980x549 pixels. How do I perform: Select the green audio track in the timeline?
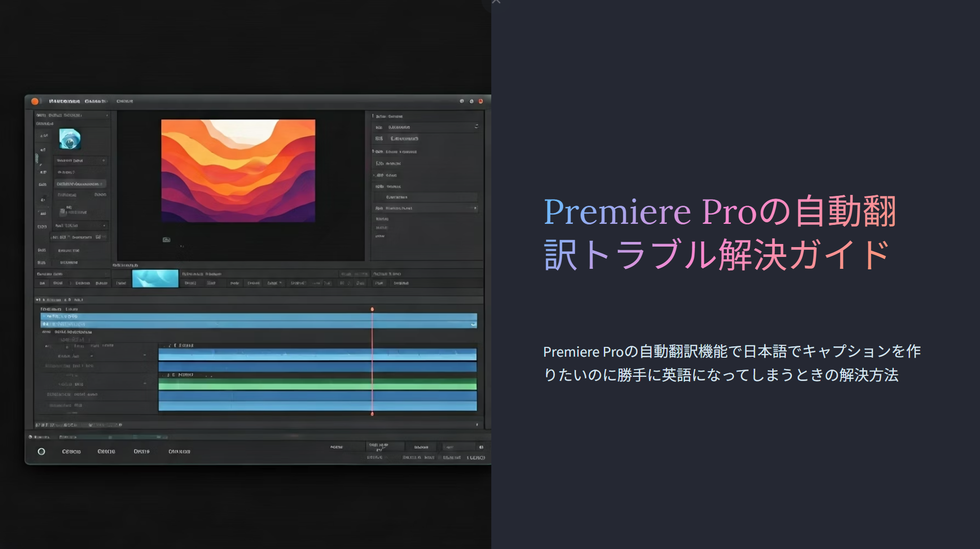[x=317, y=384]
